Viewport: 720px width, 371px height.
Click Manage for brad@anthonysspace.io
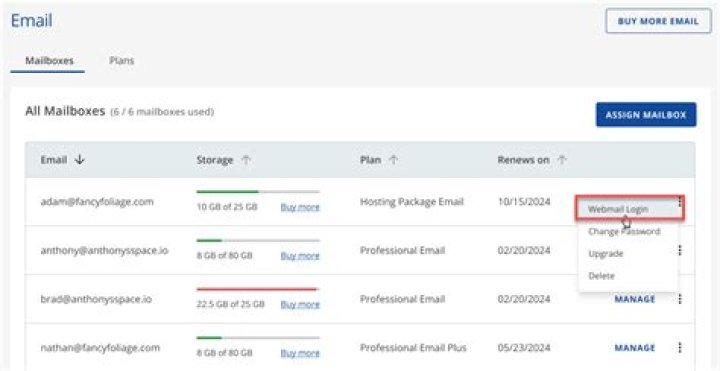tap(635, 299)
